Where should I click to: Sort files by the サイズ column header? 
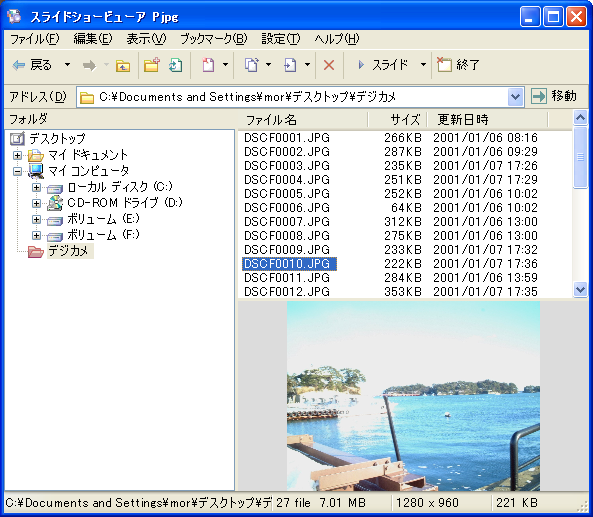(397, 120)
